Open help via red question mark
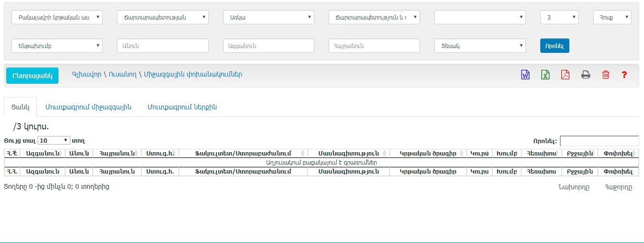 pyautogui.click(x=624, y=75)
